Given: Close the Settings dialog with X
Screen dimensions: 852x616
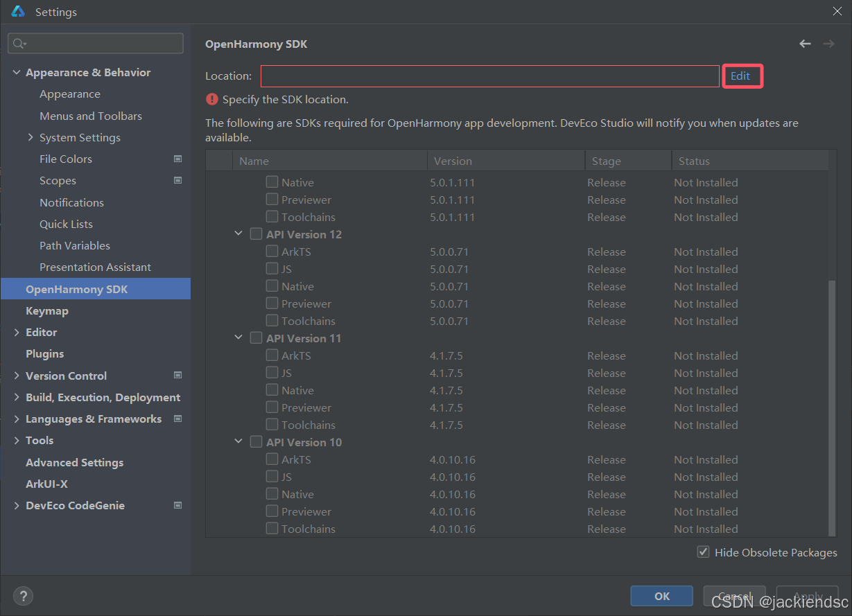Looking at the screenshot, I should pyautogui.click(x=837, y=11).
